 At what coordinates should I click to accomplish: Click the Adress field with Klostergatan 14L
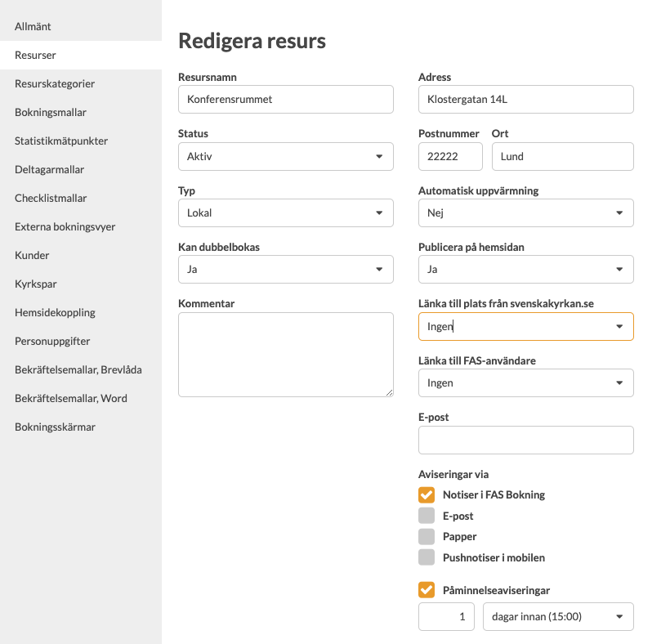(526, 99)
